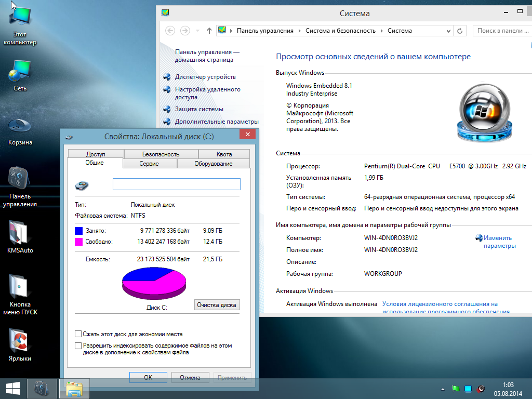The image size is (532, 399).
Task: Click Изменить параметры link
Action: (x=499, y=242)
